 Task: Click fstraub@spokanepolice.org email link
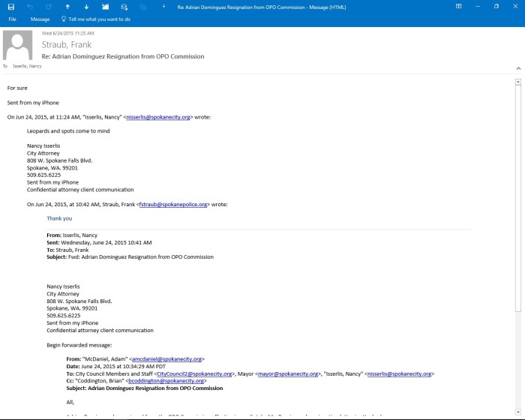(x=172, y=204)
